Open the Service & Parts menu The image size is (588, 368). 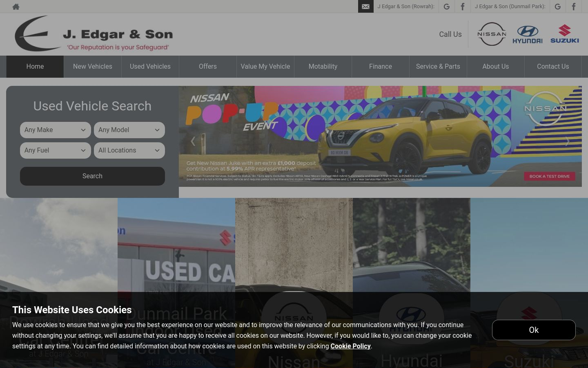tap(438, 67)
